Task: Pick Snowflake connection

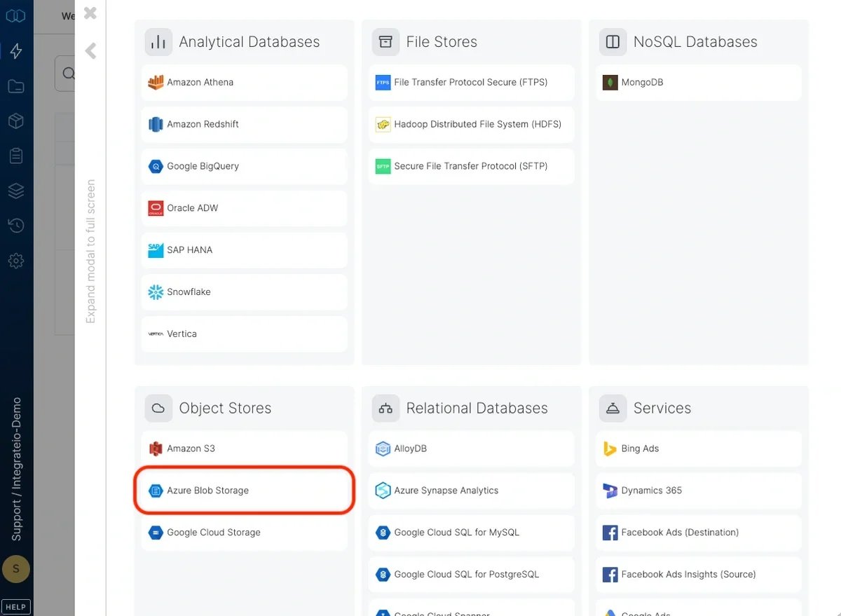Action: click(244, 292)
